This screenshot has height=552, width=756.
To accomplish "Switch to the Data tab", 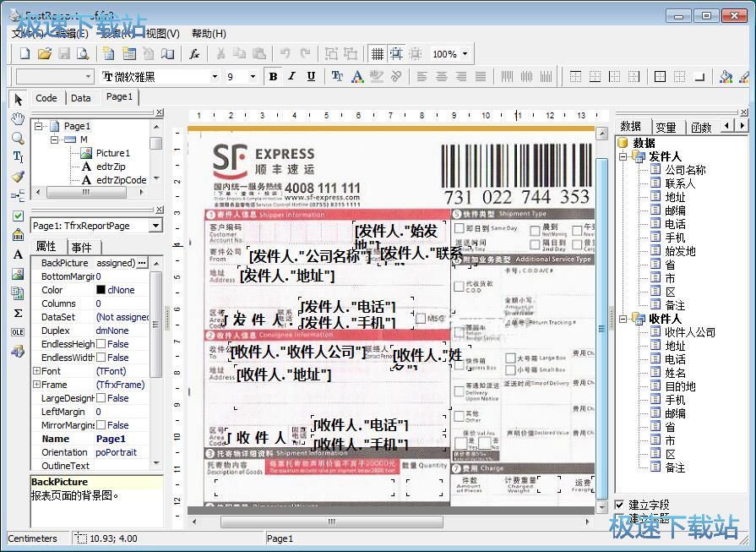I will [80, 98].
